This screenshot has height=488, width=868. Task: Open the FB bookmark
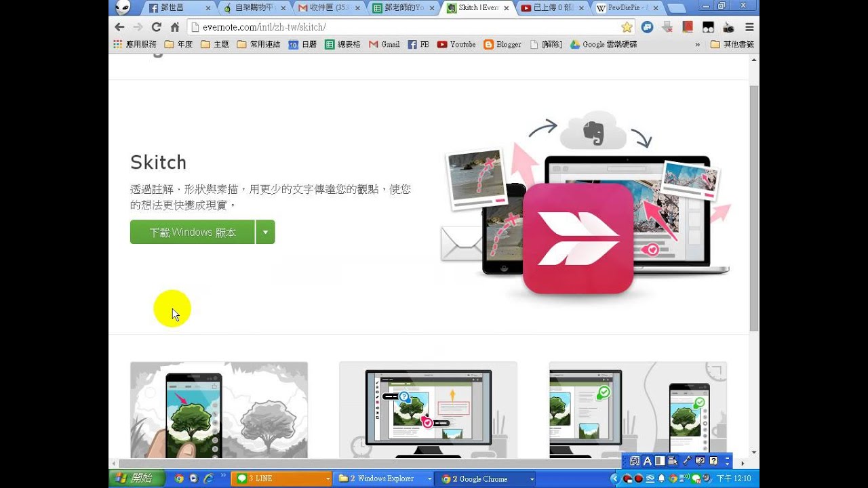point(418,45)
